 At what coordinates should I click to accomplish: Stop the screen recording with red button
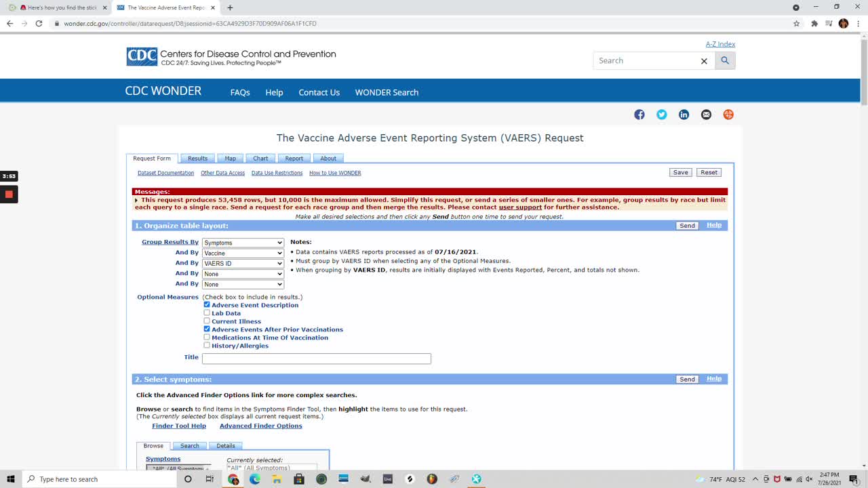tap(9, 195)
